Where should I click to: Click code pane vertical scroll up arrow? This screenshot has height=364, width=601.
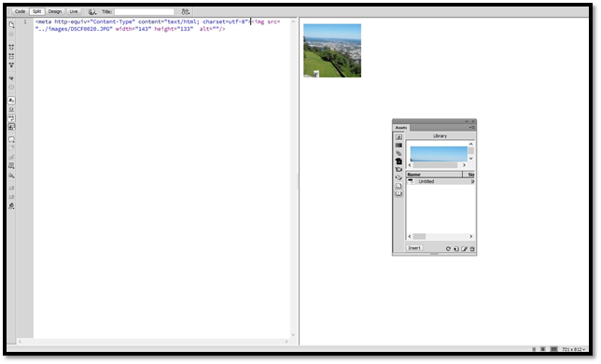[x=293, y=21]
